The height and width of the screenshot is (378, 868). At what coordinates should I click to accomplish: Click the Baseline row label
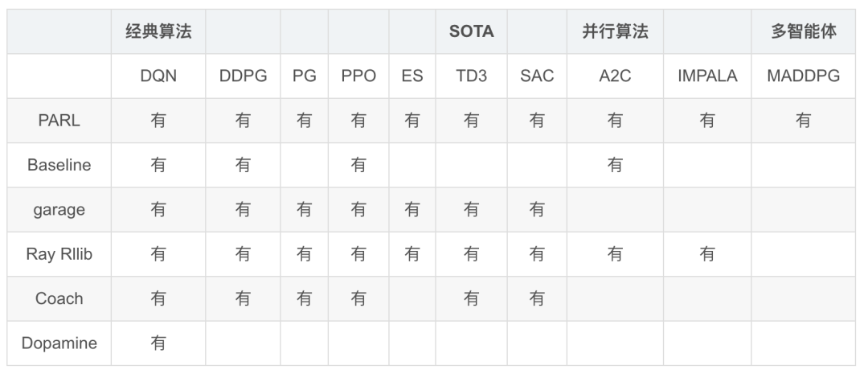[x=59, y=165]
